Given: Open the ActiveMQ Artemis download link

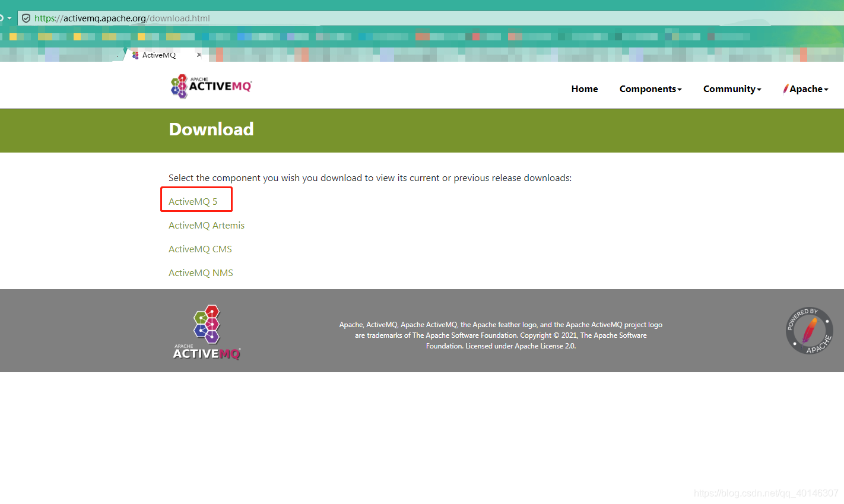Looking at the screenshot, I should click(207, 225).
